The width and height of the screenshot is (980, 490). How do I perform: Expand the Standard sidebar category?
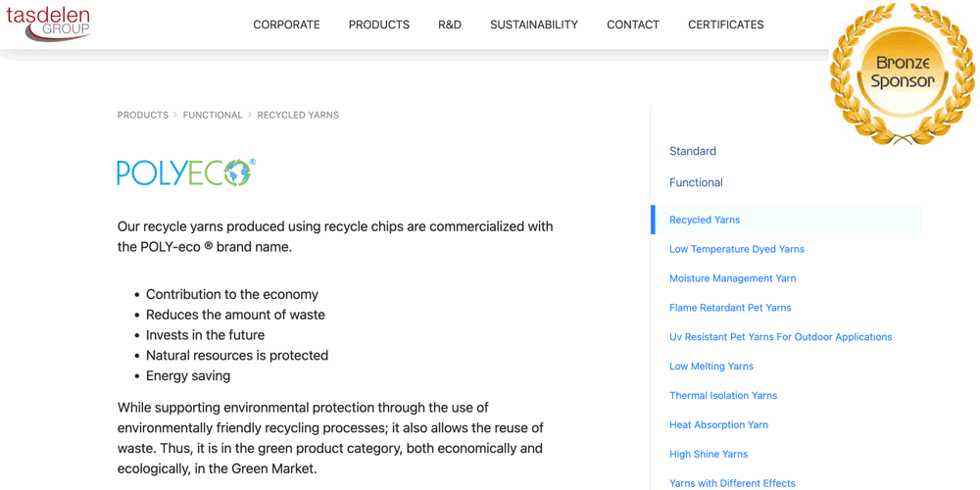pyautogui.click(x=693, y=151)
